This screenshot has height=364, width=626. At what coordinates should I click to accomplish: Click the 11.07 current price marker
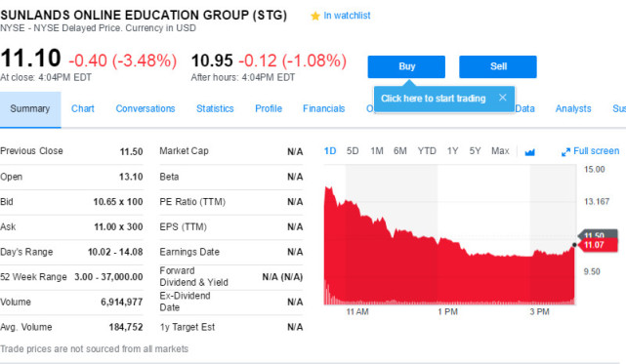[x=598, y=245]
